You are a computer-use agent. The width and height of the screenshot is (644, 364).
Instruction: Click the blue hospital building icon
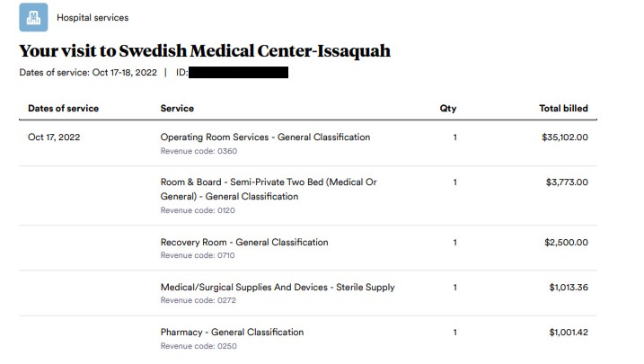[33, 17]
